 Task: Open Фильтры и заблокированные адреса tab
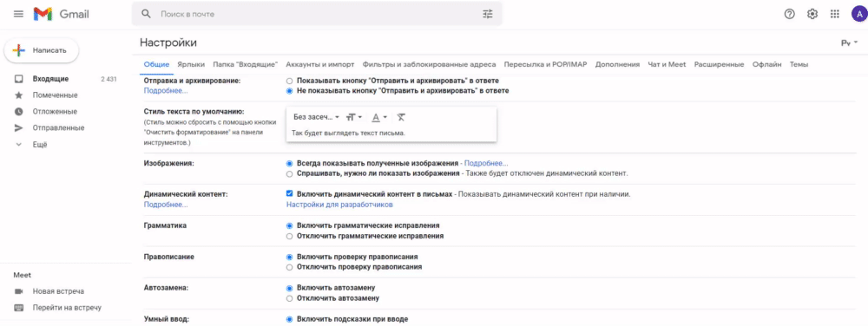pyautogui.click(x=429, y=65)
